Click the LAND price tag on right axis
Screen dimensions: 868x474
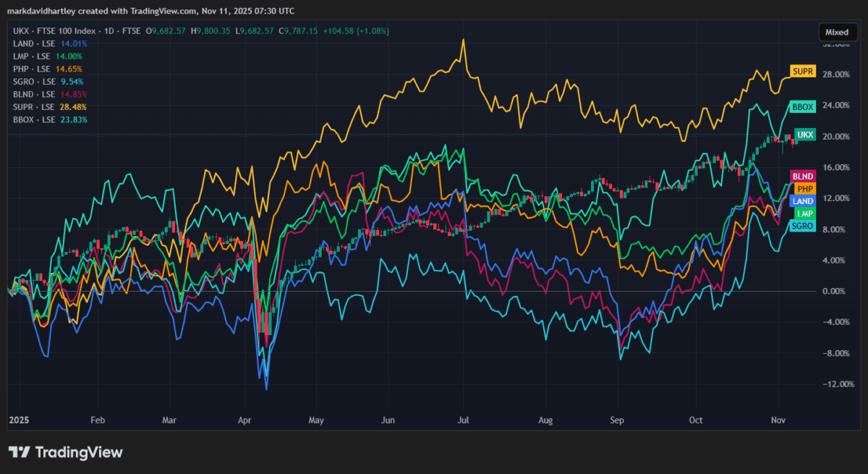[x=803, y=200]
